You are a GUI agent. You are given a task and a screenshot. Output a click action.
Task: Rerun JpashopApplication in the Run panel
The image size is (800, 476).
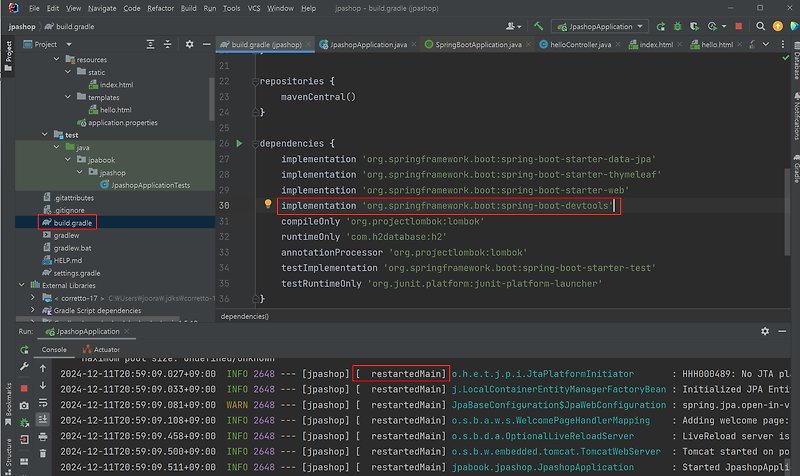[24, 350]
